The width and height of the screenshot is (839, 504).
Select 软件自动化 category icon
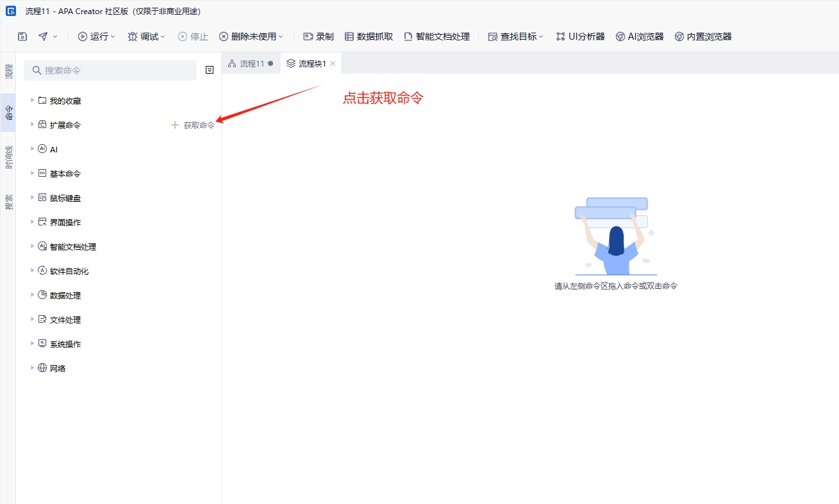42,271
